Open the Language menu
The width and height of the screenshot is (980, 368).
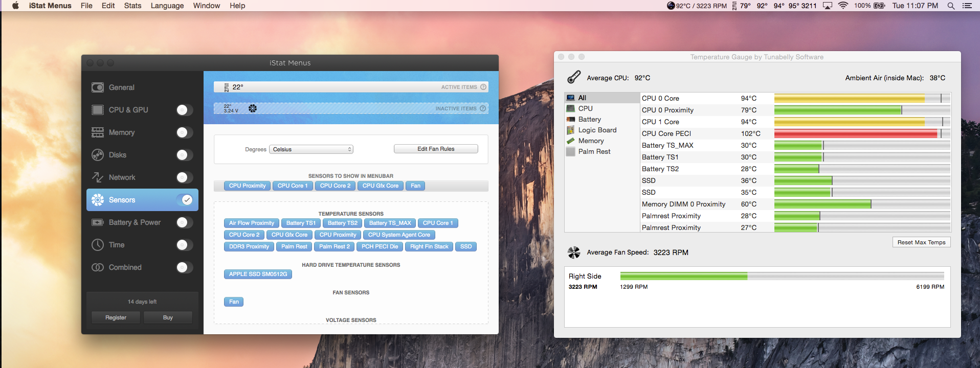point(167,6)
